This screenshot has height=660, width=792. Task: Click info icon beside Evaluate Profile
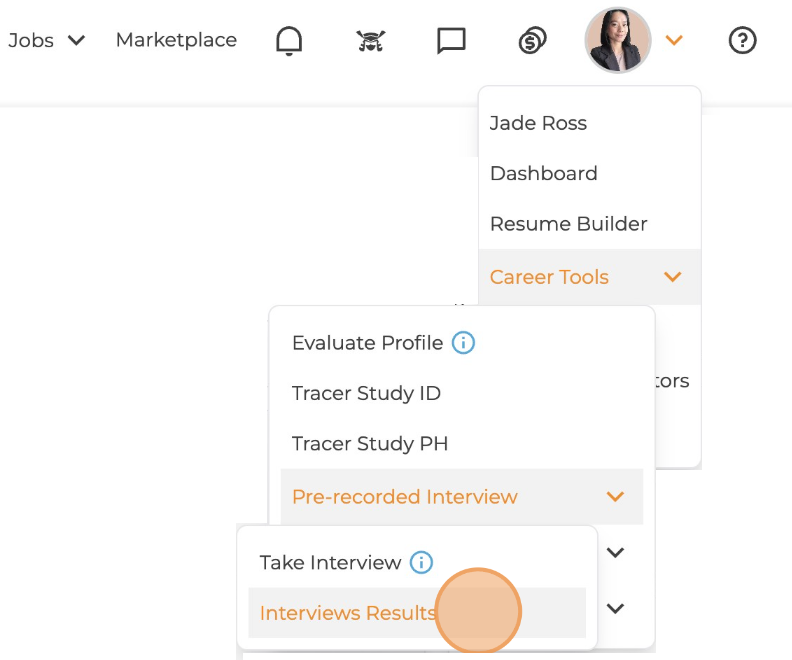pyautogui.click(x=463, y=343)
